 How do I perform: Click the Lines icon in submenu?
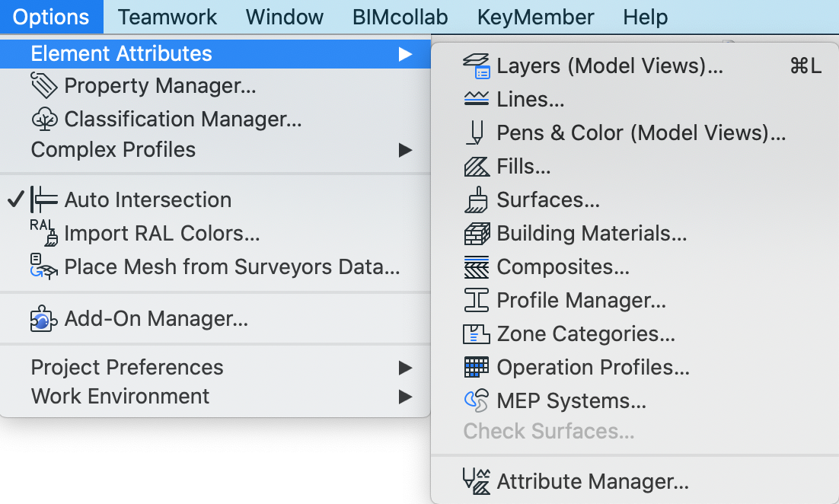click(x=476, y=99)
